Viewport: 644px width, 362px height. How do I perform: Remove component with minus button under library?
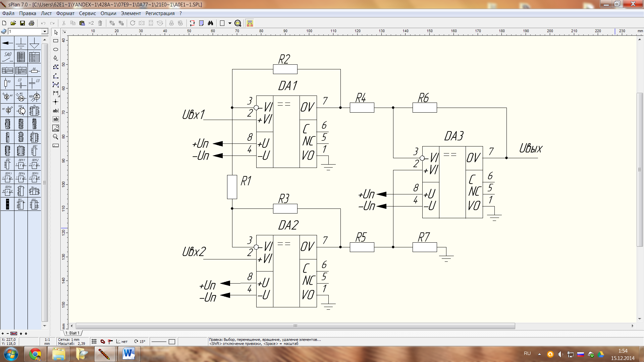[x=8, y=334]
